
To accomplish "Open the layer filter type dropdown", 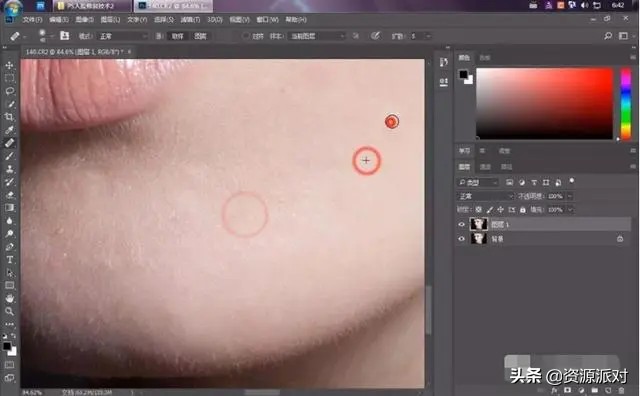I will pos(477,182).
